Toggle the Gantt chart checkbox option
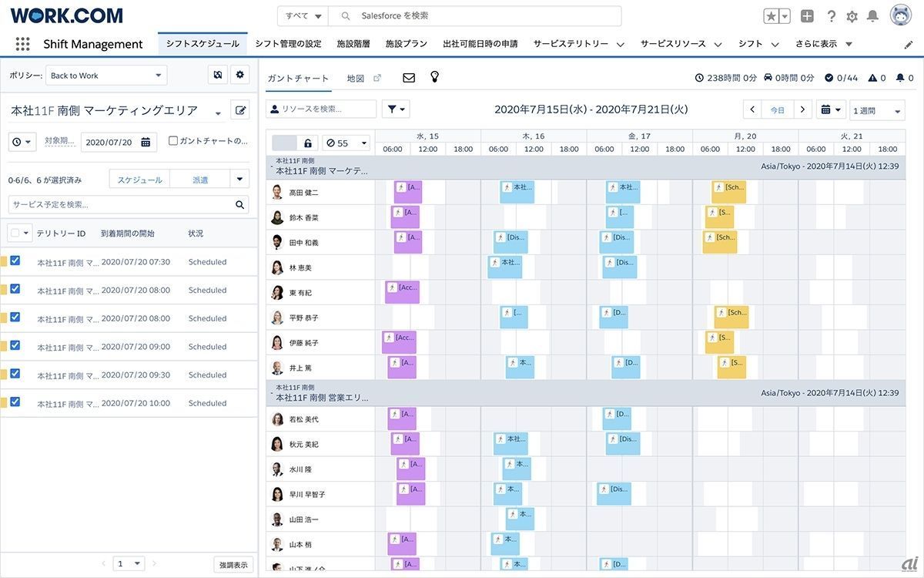The width and height of the screenshot is (924, 578). 173,141
